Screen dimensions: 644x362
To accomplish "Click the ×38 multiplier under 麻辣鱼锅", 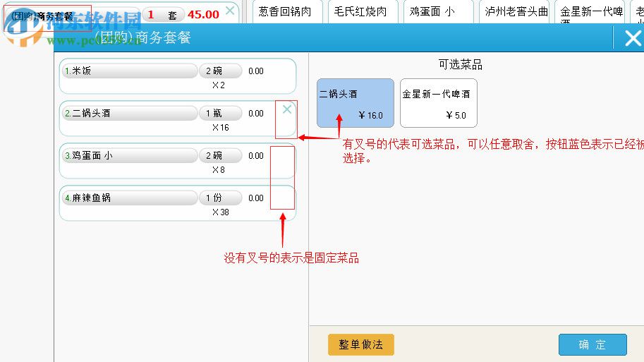I will tap(221, 212).
